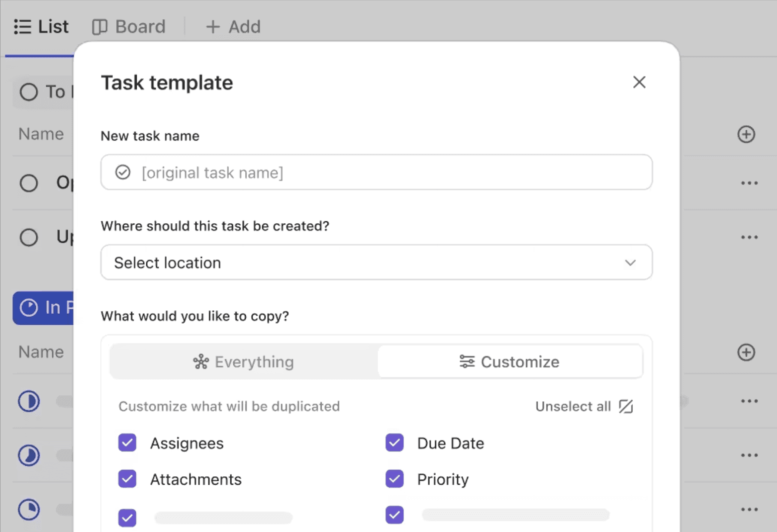
Task: Open more options for the Op task row
Action: [749, 183]
